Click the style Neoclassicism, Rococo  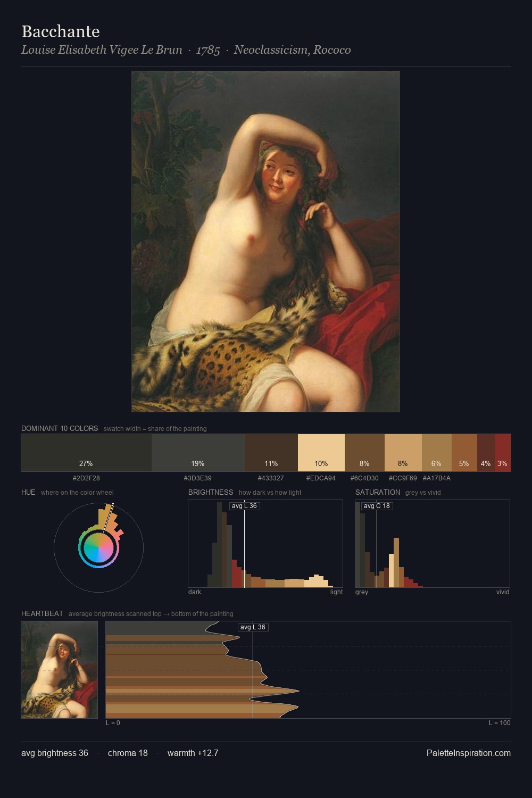(x=292, y=50)
